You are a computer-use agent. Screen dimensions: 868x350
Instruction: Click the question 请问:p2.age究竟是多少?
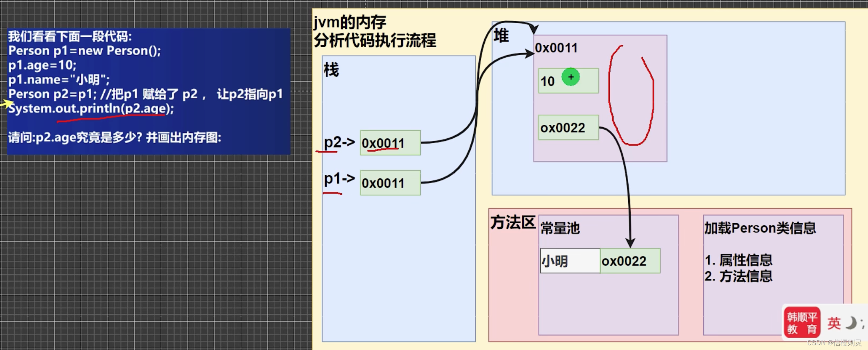[x=75, y=138]
